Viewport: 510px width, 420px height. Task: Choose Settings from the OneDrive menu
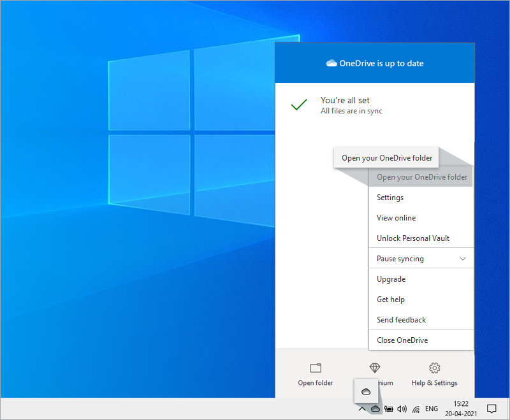pos(421,198)
